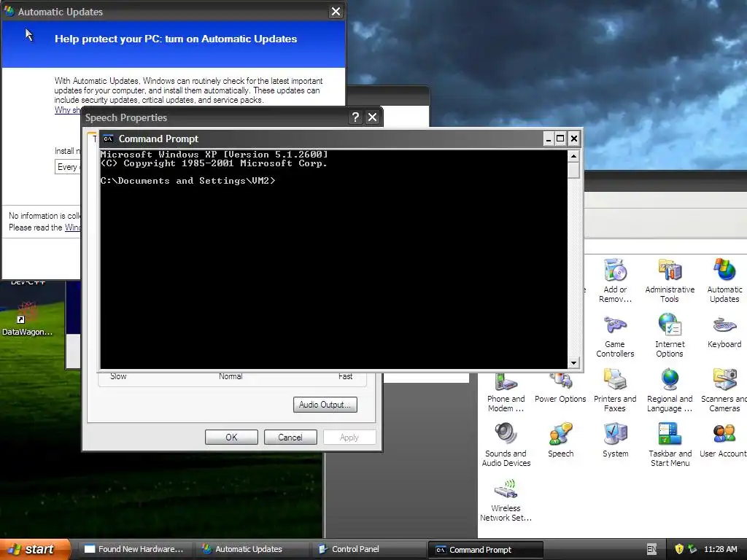This screenshot has height=560, width=747.
Task: Click the Speech Properties help question button
Action: [x=355, y=117]
